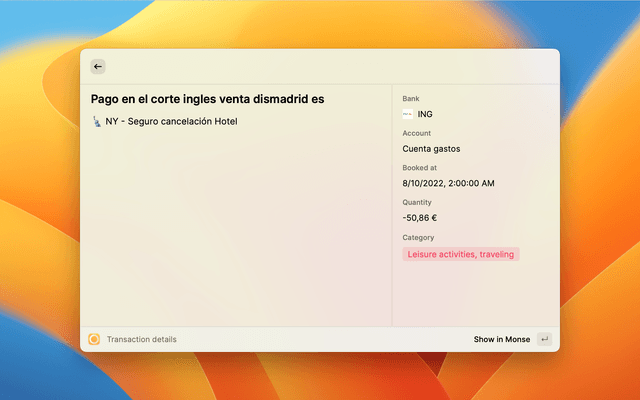Select the Cuenta gastos account value

click(x=431, y=149)
